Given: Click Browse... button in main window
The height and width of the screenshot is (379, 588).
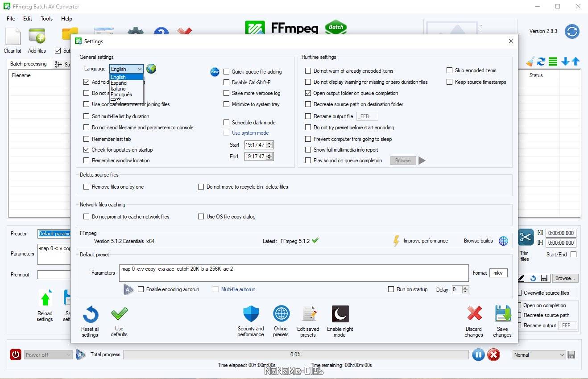Looking at the screenshot, I should [565, 278].
